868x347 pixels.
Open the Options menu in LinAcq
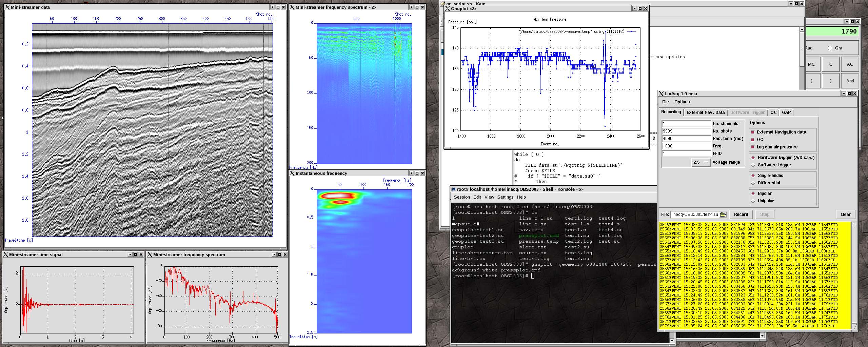682,102
